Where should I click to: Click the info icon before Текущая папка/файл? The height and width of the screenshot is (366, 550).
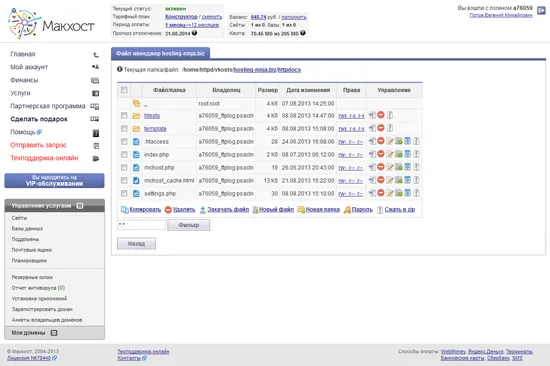[x=120, y=69]
